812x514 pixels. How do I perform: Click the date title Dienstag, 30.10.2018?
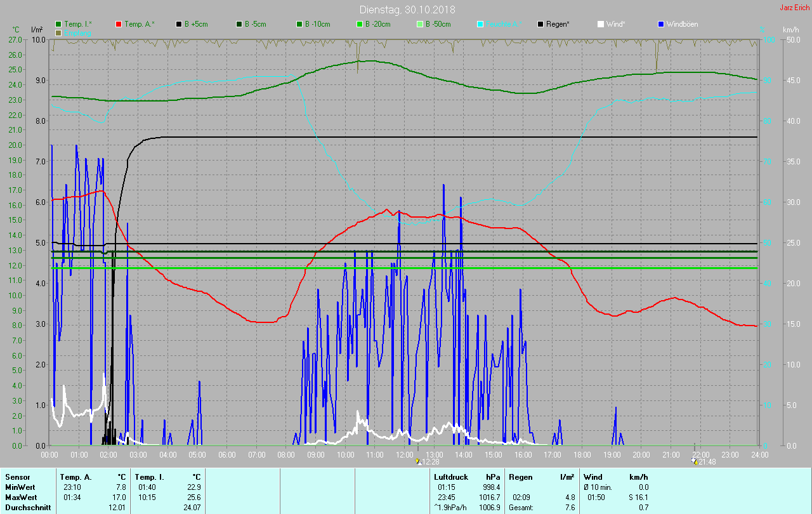(407, 10)
